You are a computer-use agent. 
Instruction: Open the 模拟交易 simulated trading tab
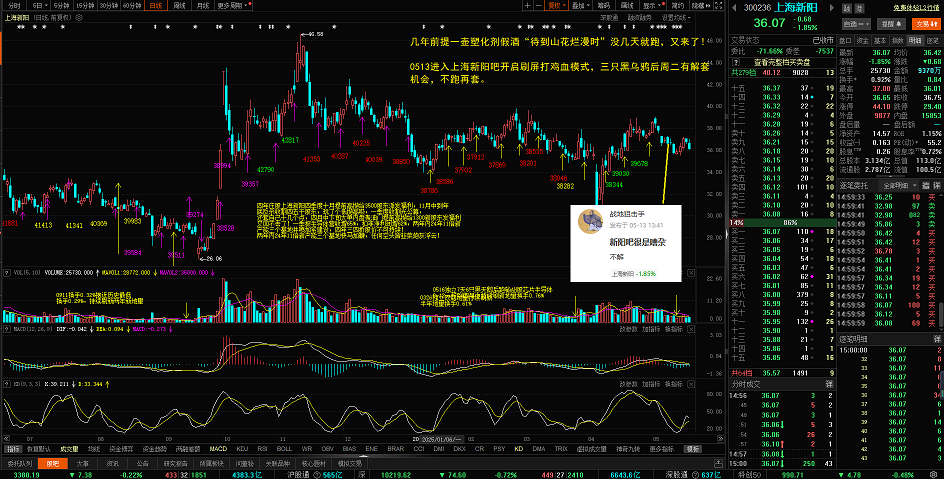[350, 463]
